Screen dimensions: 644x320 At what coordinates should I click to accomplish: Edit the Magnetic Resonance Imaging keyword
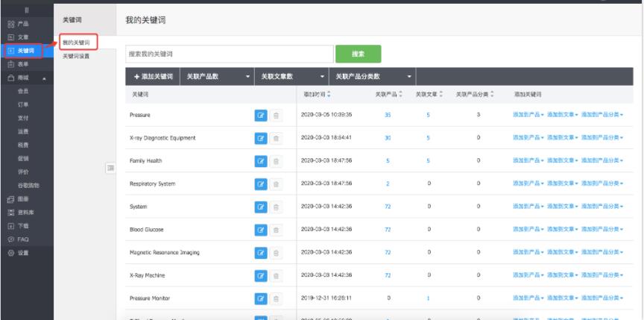point(261,253)
